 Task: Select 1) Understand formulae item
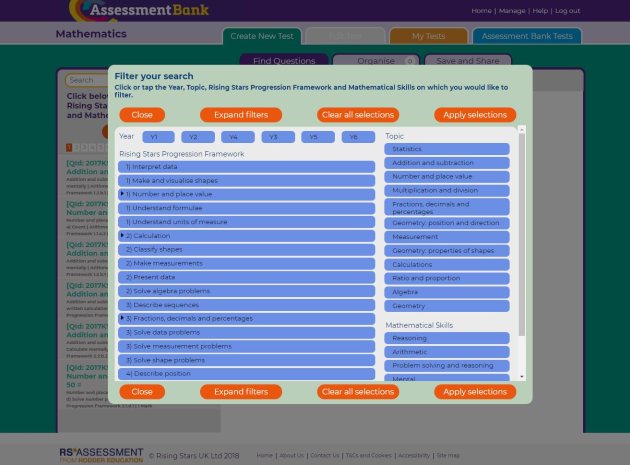click(246, 208)
